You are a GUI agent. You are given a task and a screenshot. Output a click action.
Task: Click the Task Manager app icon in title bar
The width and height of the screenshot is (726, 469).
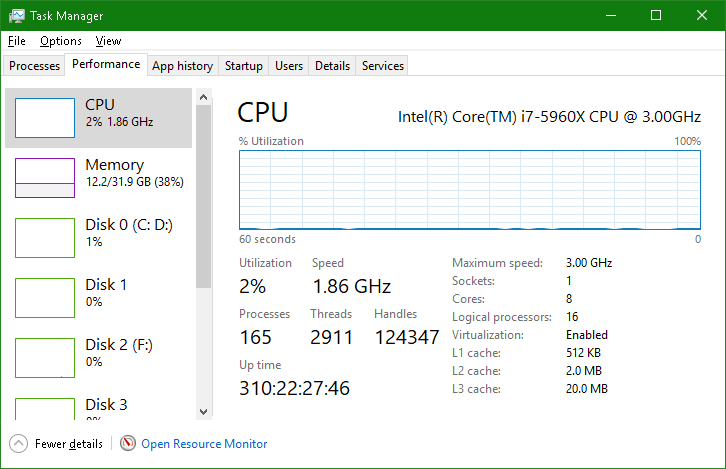click(x=16, y=16)
